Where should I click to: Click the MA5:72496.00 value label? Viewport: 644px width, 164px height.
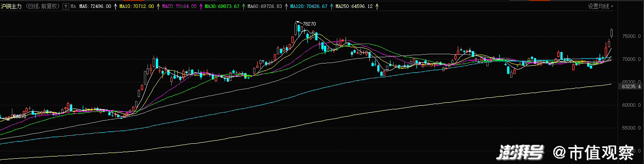click(x=95, y=7)
